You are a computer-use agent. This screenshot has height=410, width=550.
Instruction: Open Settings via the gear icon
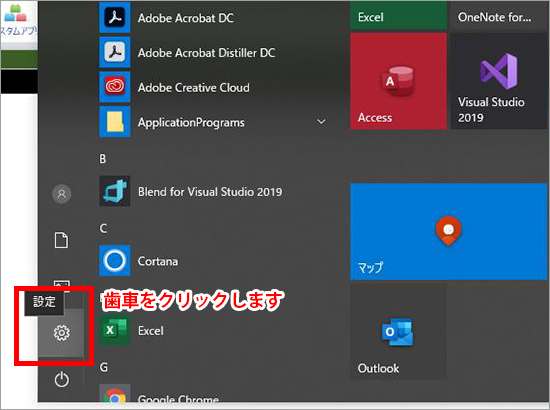tap(61, 332)
